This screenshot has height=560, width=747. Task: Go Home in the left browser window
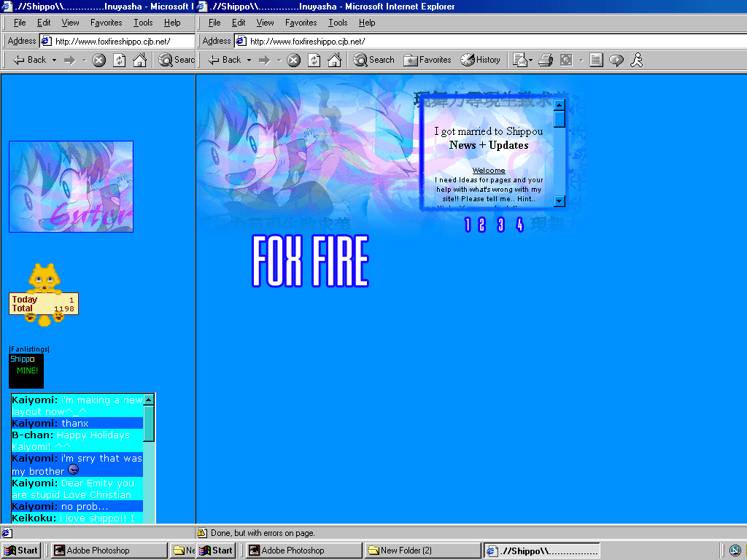[x=139, y=60]
